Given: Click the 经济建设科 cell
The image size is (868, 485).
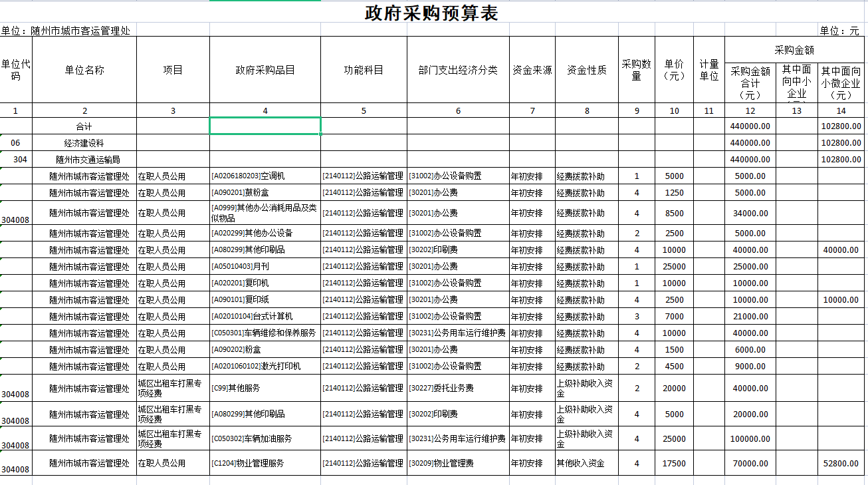Looking at the screenshot, I should [84, 142].
